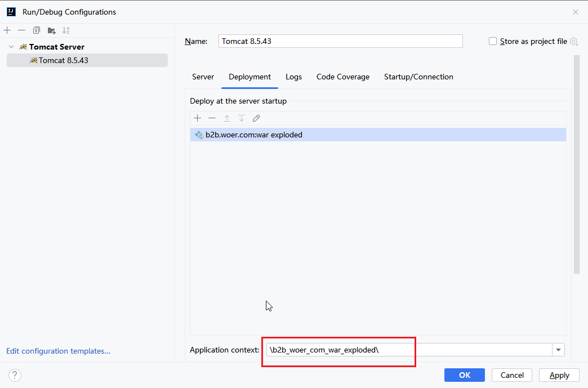The image size is (588, 388).
Task: Collapse the Tomcat Server tree node
Action: pos(11,47)
